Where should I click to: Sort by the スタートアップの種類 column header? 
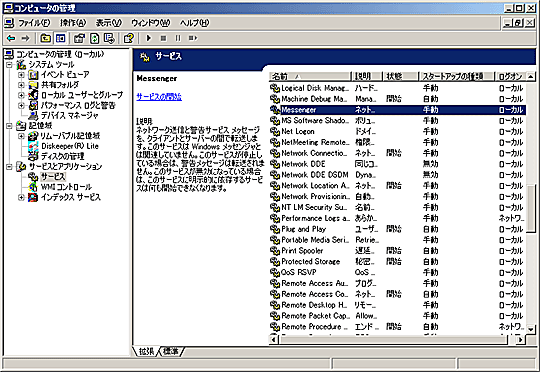[x=456, y=76]
